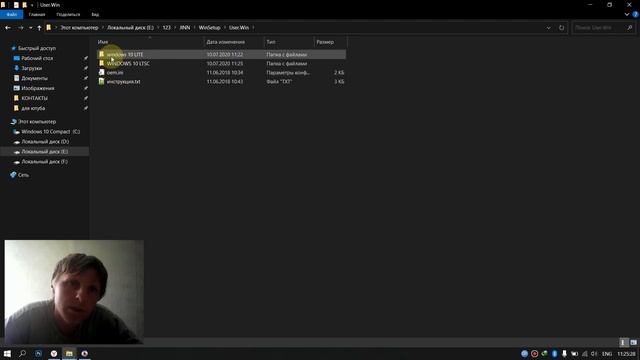Click the WINDOWS 10 LTSC folder icon
Screen dimensions: 640x360
click(x=101, y=63)
